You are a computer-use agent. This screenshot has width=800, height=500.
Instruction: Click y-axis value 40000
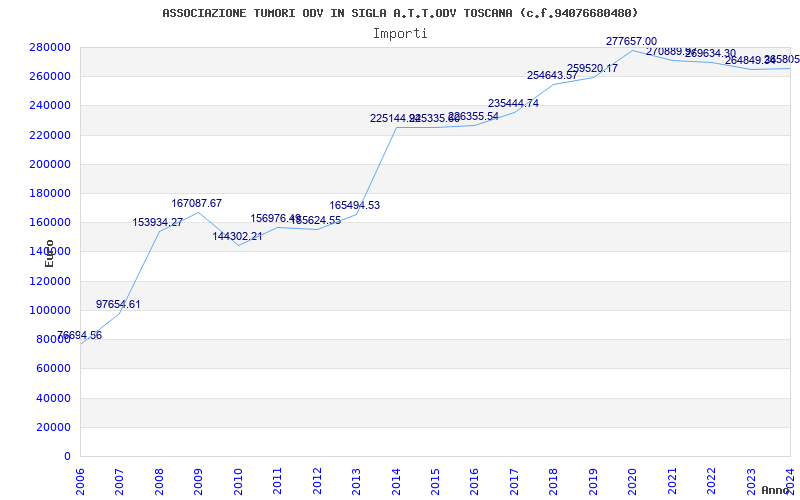coord(56,398)
